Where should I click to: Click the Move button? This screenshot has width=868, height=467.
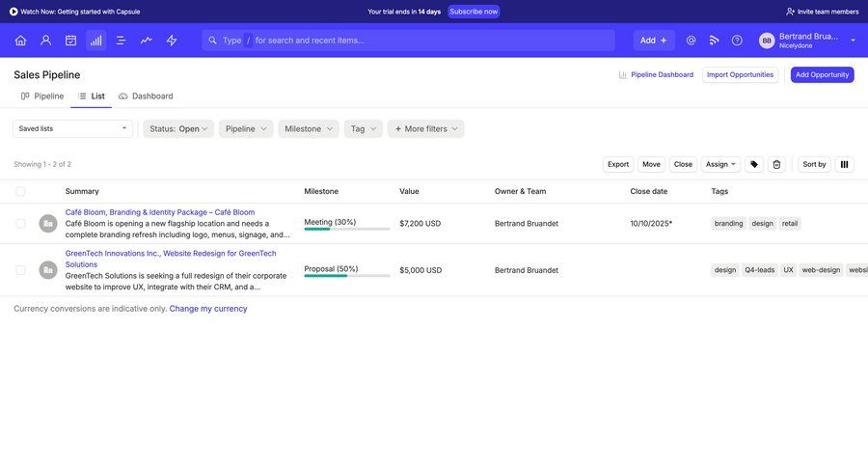coord(651,165)
